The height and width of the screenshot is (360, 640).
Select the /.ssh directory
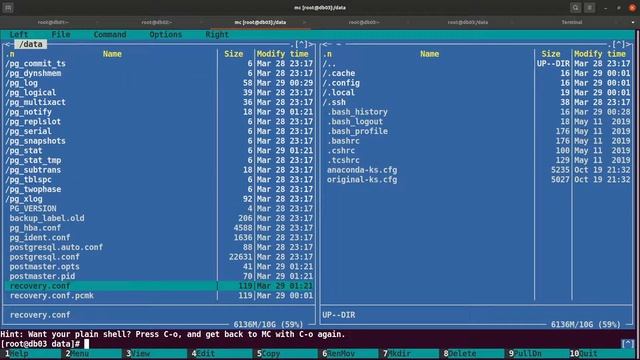477,102
